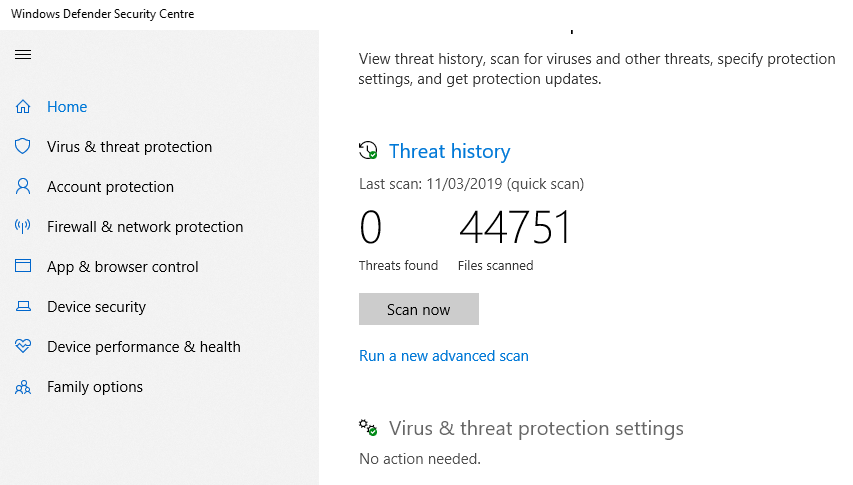Viewport: 853px width, 485px height.
Task: Open Virus & threat protection settings heading
Action: (536, 428)
